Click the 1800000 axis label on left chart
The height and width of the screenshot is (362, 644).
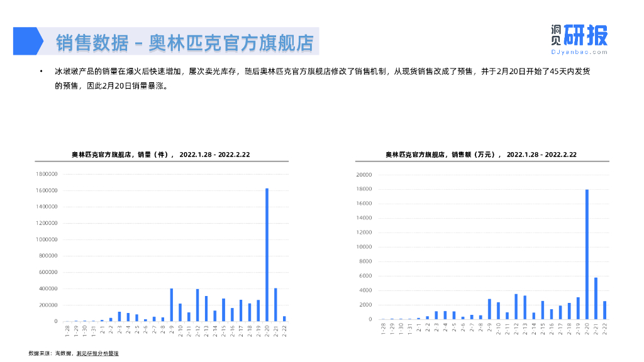[x=47, y=174]
